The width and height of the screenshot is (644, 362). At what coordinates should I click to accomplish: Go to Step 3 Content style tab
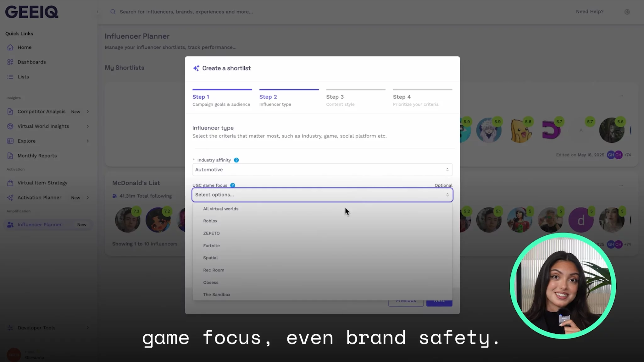pos(356,99)
